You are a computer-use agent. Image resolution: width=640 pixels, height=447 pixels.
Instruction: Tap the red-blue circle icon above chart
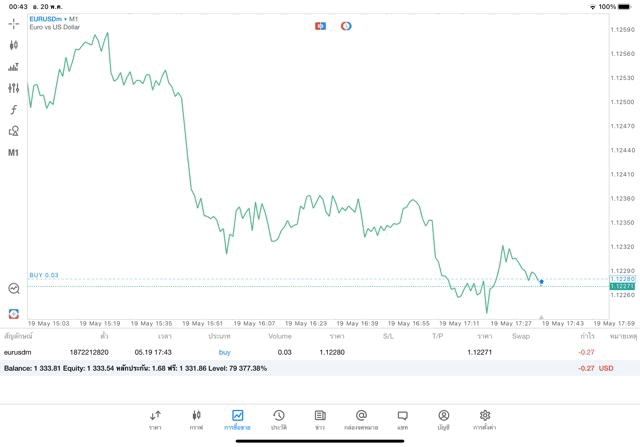(346, 26)
